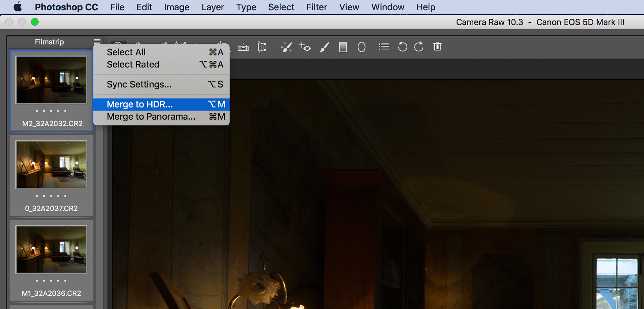The image size is (644, 309).
Task: Click the M1_32A2036.CR2 file name
Action: pos(51,293)
